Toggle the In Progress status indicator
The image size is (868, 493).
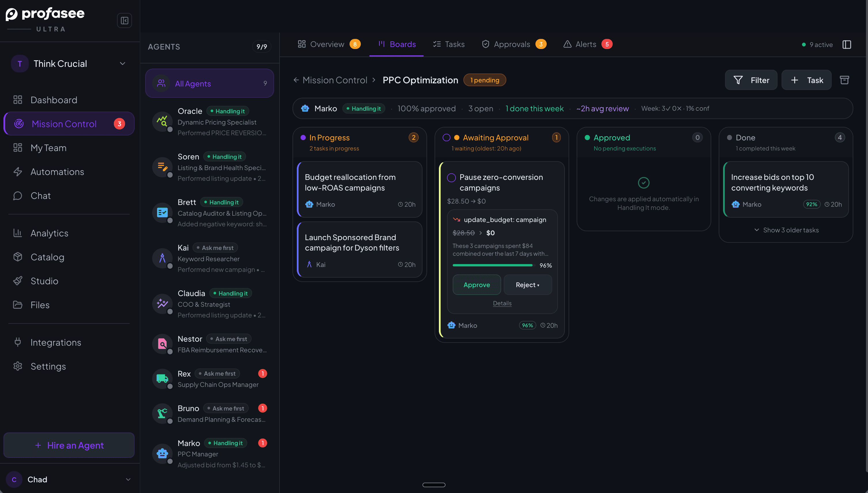pos(304,138)
